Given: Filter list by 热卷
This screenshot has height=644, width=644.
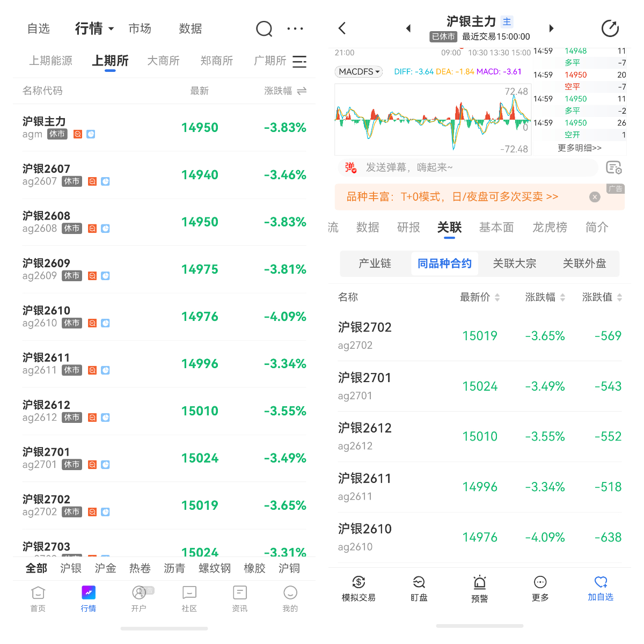Looking at the screenshot, I should point(140,568).
